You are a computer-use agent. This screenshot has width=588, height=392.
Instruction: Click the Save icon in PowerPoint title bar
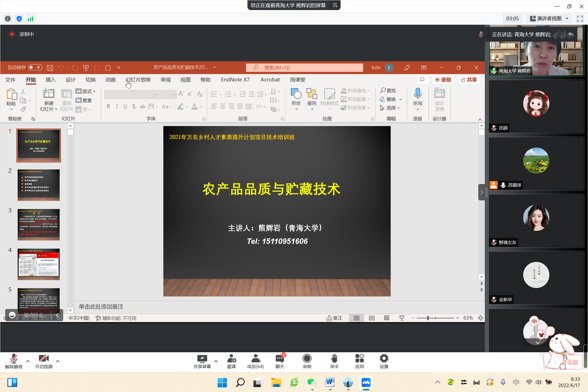click(50, 68)
